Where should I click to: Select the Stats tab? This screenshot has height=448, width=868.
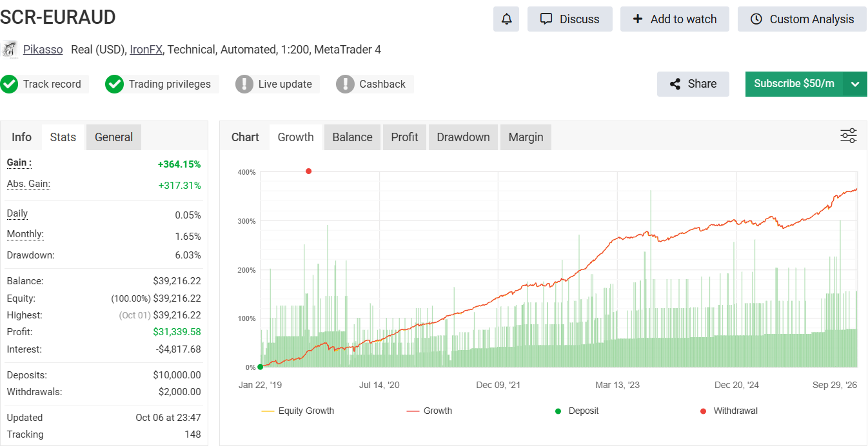[x=63, y=137]
